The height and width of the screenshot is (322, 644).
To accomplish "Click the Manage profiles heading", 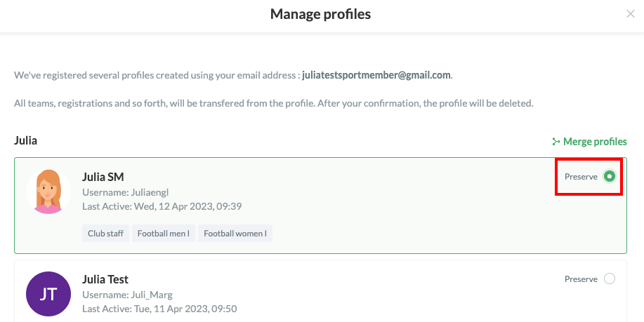I will pos(320,14).
